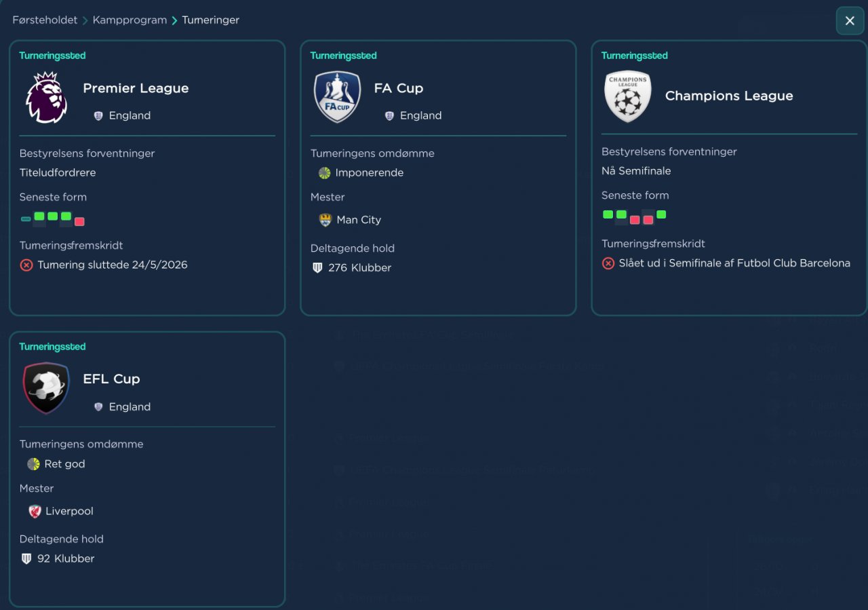Viewport: 868px width, 610px height.
Task: Click the red X icon beside Turnering sluttede
Action: click(26, 265)
